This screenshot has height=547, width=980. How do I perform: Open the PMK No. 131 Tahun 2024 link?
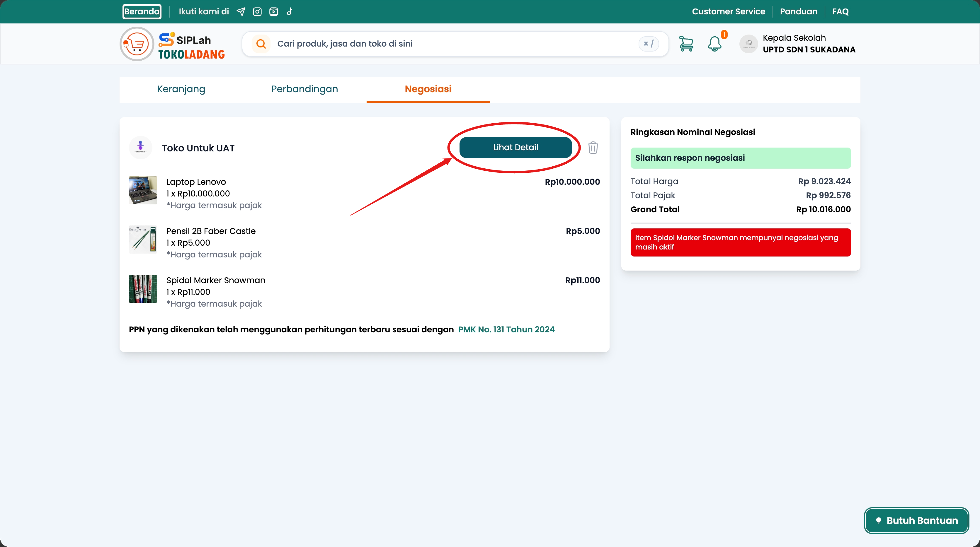click(x=506, y=329)
